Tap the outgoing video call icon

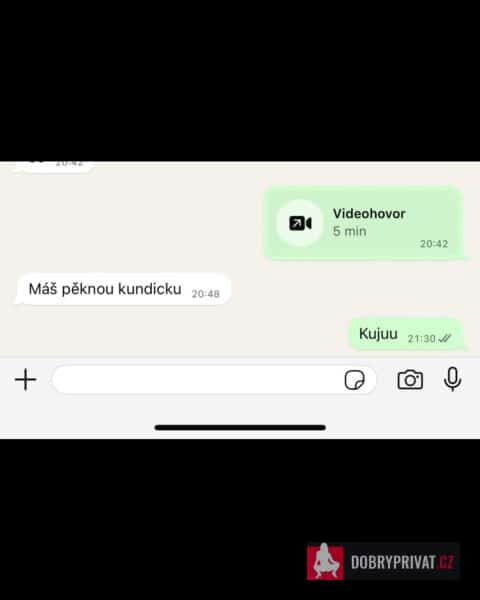click(x=300, y=223)
